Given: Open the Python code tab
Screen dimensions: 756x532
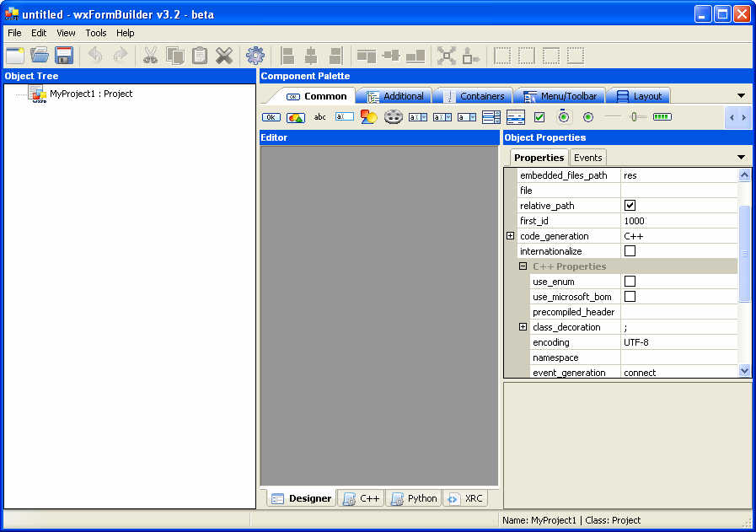Looking at the screenshot, I should click(413, 498).
